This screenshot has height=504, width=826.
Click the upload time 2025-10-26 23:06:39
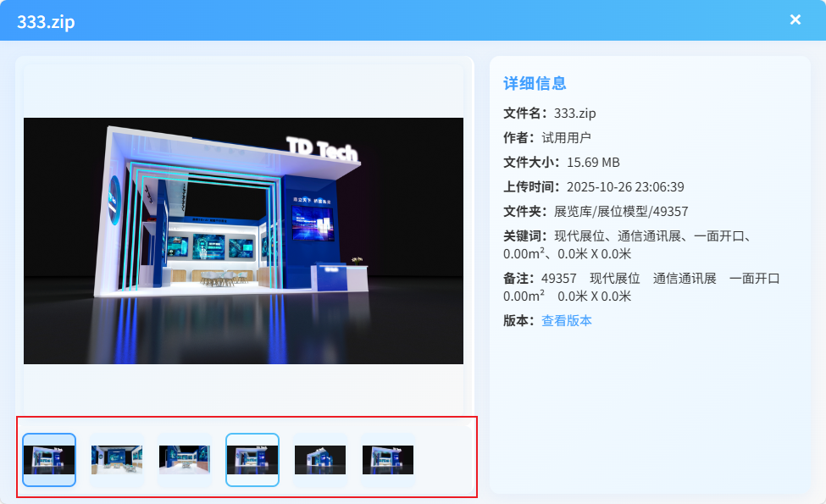point(625,186)
